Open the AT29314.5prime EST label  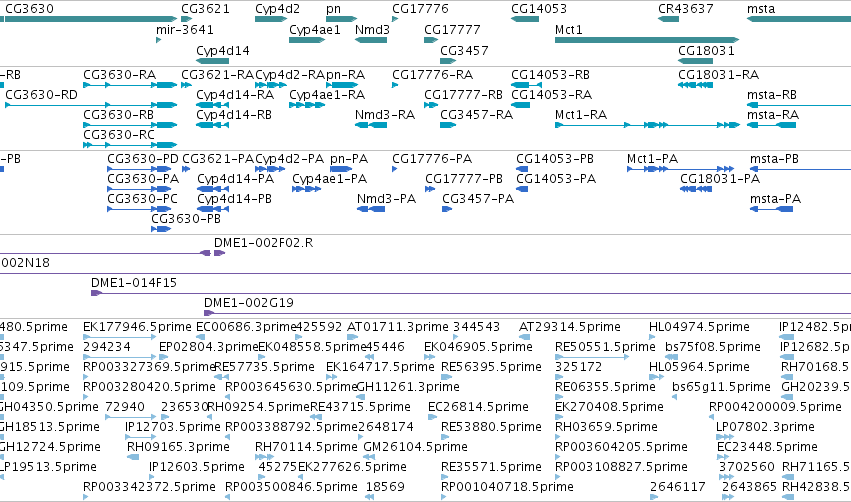(x=569, y=327)
